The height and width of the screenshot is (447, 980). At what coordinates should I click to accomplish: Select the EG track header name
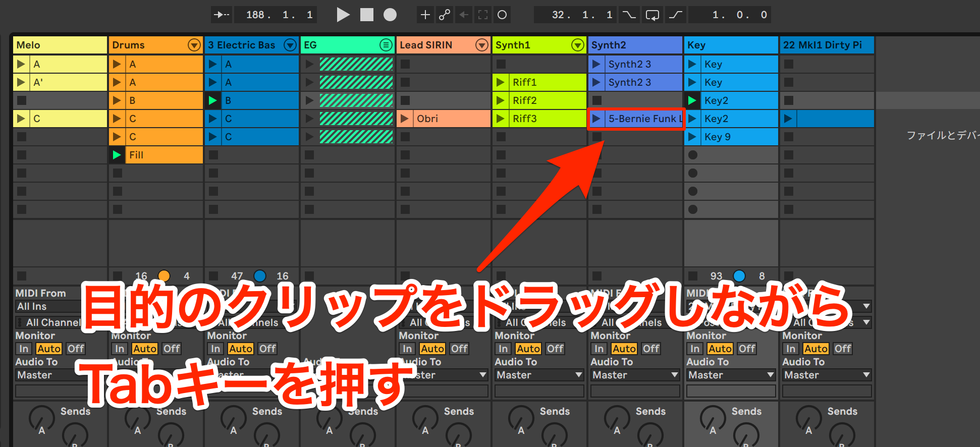(310, 45)
